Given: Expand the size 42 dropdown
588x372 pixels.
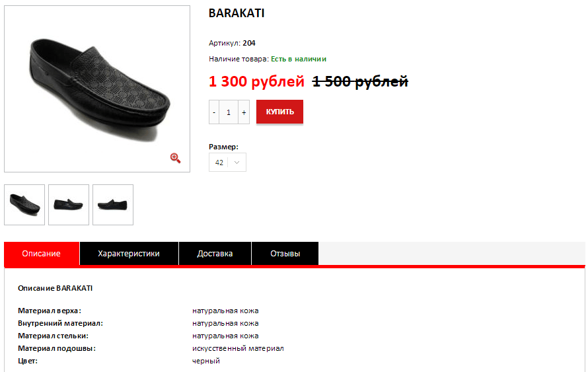Looking at the screenshot, I should [228, 163].
